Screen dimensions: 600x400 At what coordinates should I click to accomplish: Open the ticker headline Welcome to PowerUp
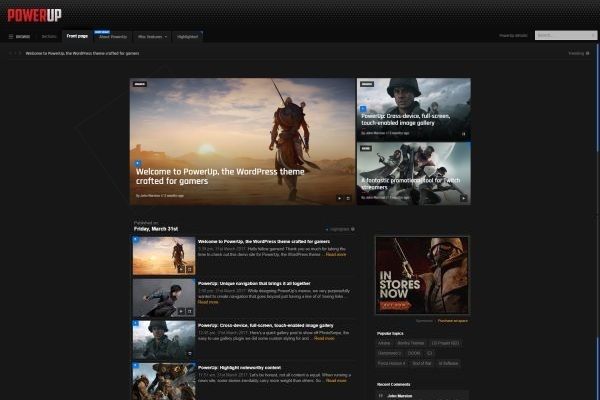82,53
